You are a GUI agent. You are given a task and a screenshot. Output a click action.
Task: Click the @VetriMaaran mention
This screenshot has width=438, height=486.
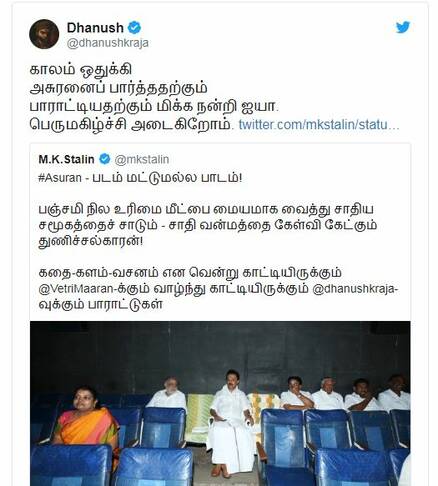click(76, 289)
